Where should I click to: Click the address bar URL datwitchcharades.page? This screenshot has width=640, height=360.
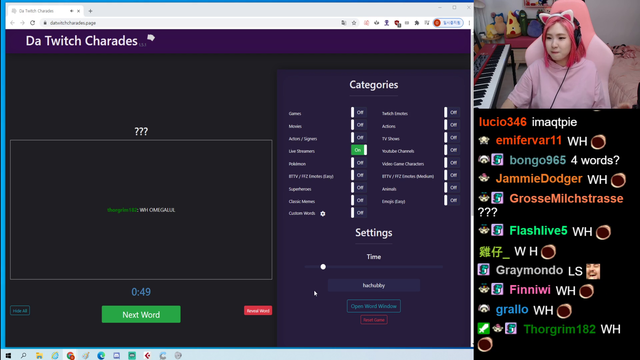click(73, 23)
